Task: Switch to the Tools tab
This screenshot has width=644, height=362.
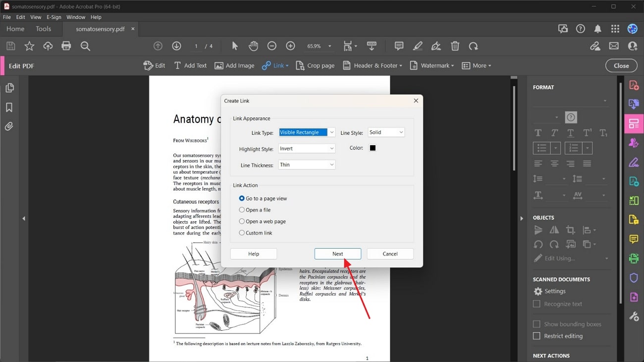Action: click(44, 29)
